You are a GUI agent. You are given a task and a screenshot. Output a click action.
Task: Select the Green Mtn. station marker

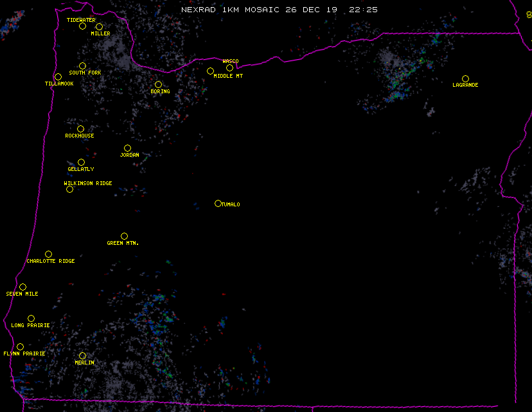[124, 237]
